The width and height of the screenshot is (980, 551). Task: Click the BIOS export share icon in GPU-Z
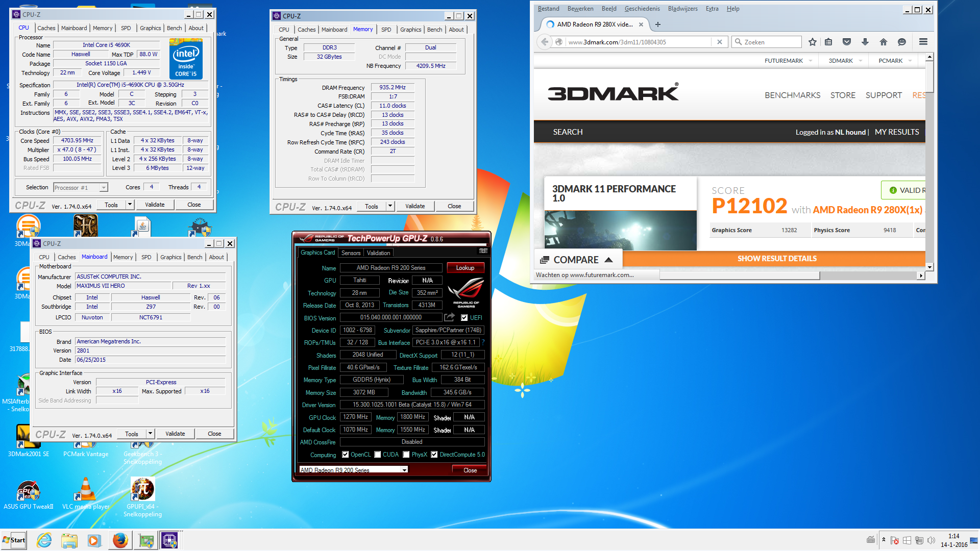[449, 317]
